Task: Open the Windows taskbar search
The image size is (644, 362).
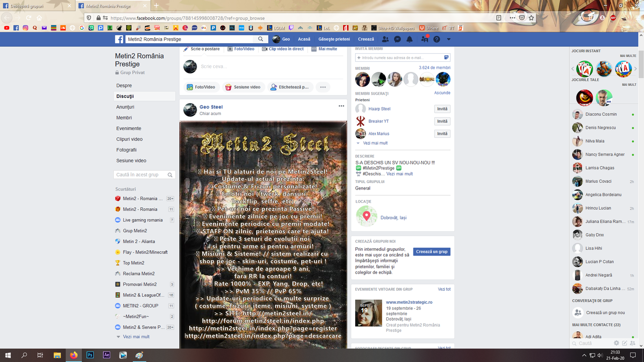Action: pyautogui.click(x=24, y=355)
